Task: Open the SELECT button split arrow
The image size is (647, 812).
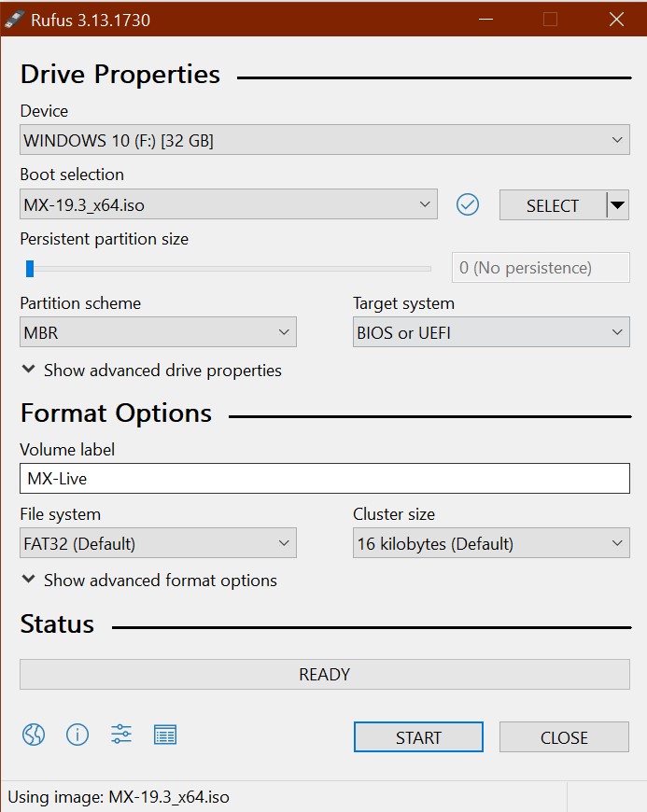Action: pos(617,205)
